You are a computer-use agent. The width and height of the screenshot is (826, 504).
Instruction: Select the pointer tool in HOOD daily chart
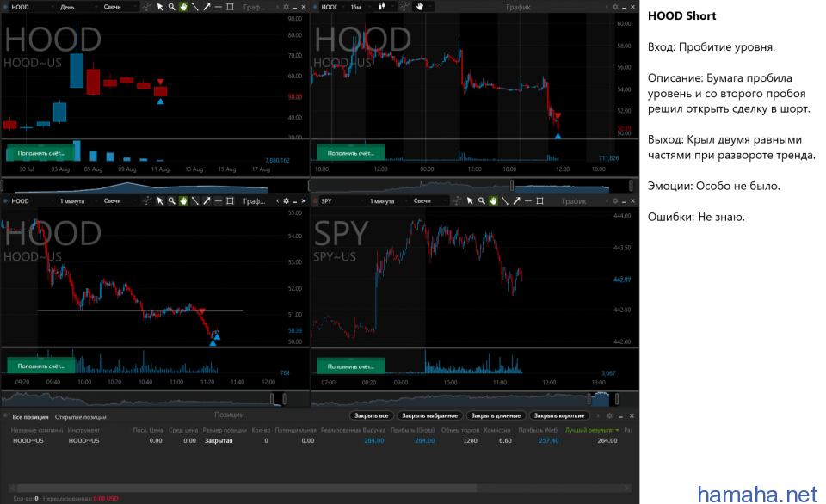(160, 7)
